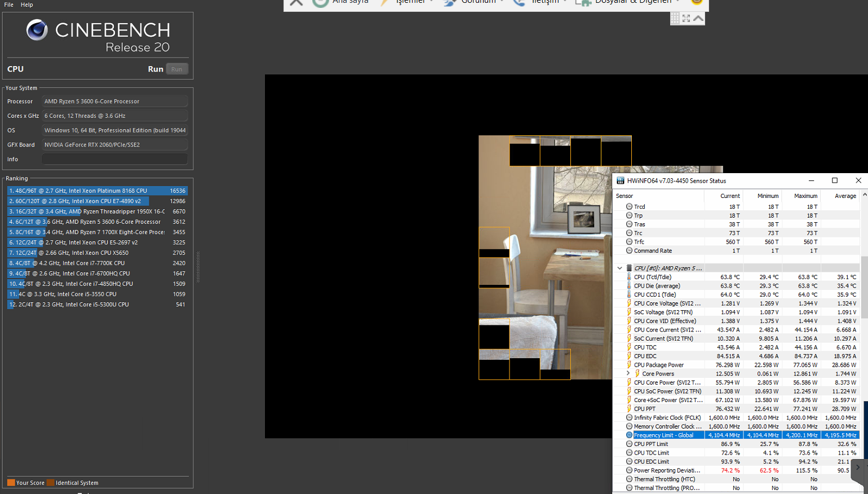This screenshot has width=868, height=494.
Task: Click Ana sayfa on the top toolbar
Action: tap(351, 2)
